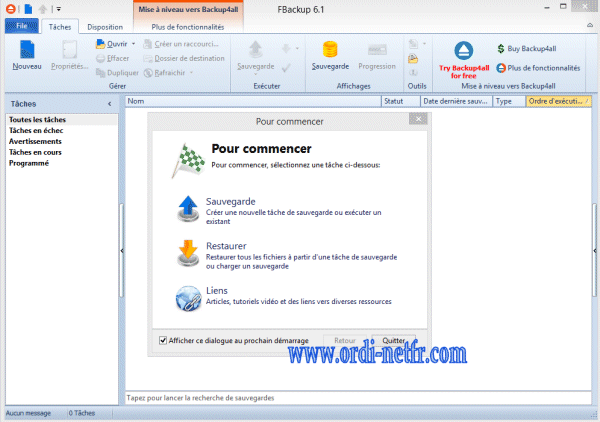Click the FBackup app icon in title bar
Image resolution: width=600 pixels, height=422 pixels.
pyautogui.click(x=11, y=9)
